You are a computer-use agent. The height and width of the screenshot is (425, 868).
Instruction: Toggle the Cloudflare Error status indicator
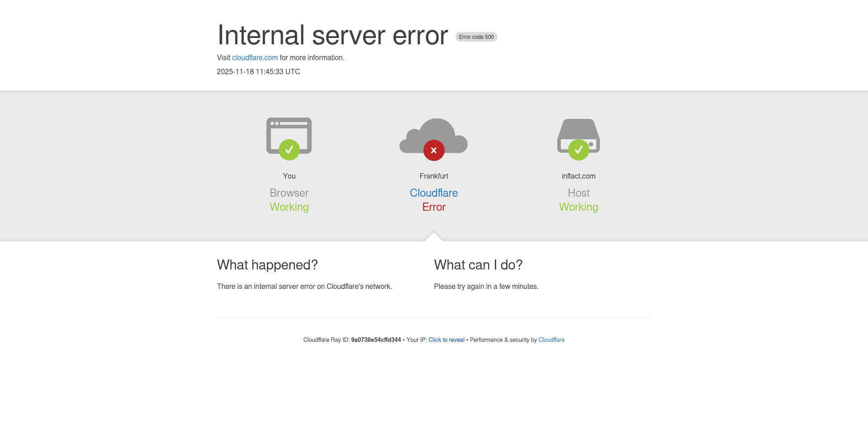point(433,207)
